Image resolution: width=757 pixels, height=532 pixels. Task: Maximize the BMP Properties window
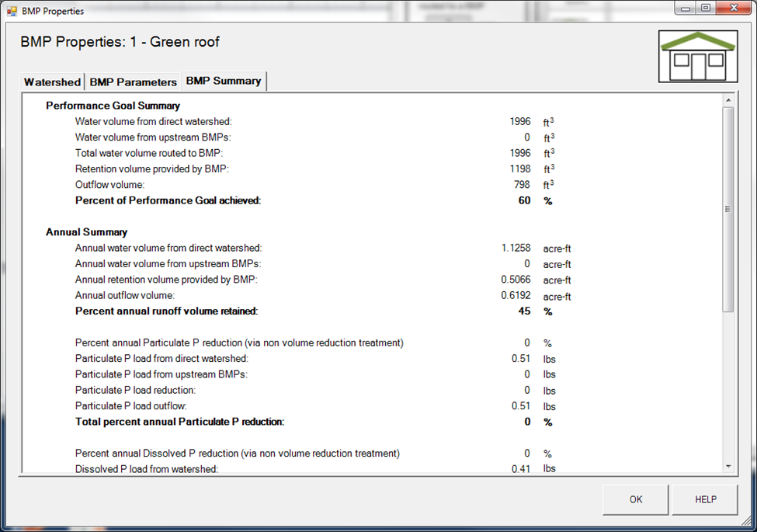click(x=705, y=9)
